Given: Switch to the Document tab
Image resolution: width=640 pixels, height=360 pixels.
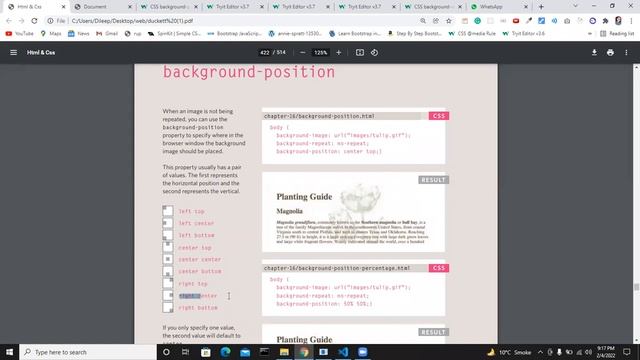Looking at the screenshot, I should (x=102, y=7).
